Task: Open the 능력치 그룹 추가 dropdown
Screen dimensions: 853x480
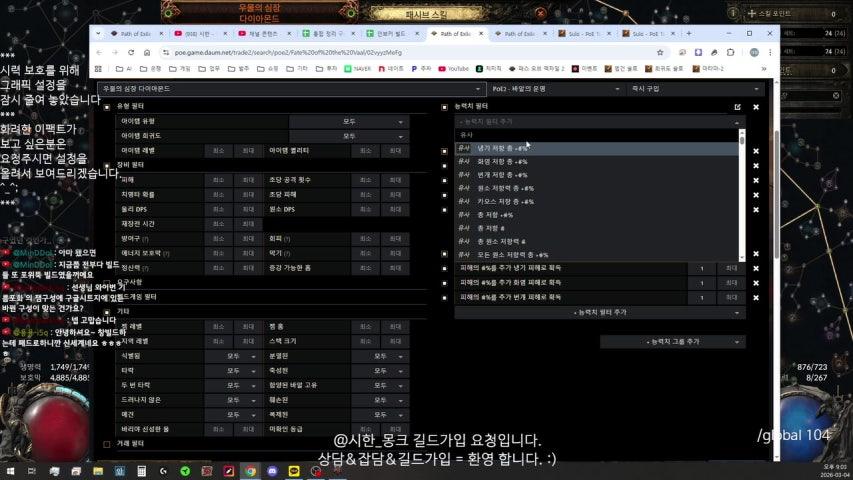Action: click(x=673, y=342)
